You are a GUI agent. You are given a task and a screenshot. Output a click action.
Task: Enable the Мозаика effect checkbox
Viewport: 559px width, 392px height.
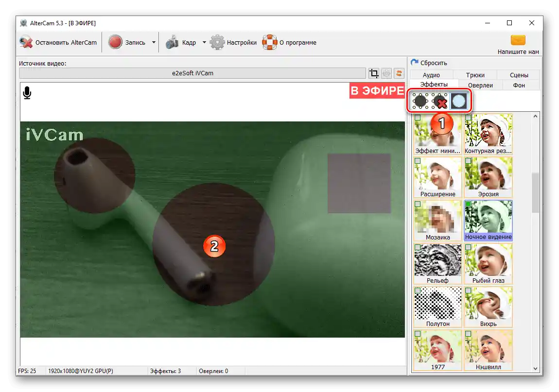418,204
